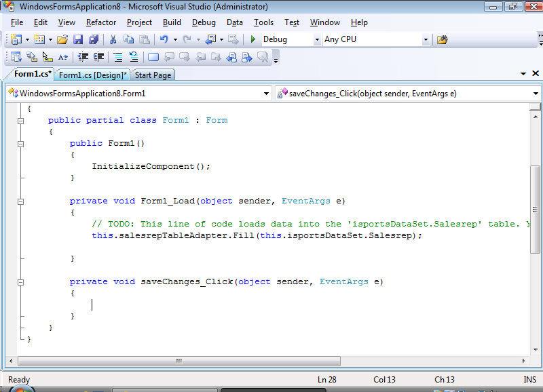Open the New Project dropdown arrow
The height and width of the screenshot is (392, 543).
27,40
